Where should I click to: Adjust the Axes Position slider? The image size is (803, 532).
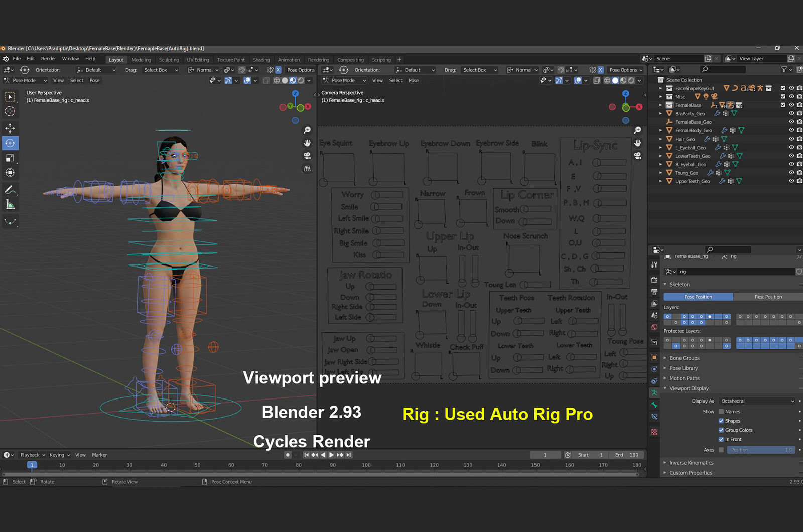point(760,450)
